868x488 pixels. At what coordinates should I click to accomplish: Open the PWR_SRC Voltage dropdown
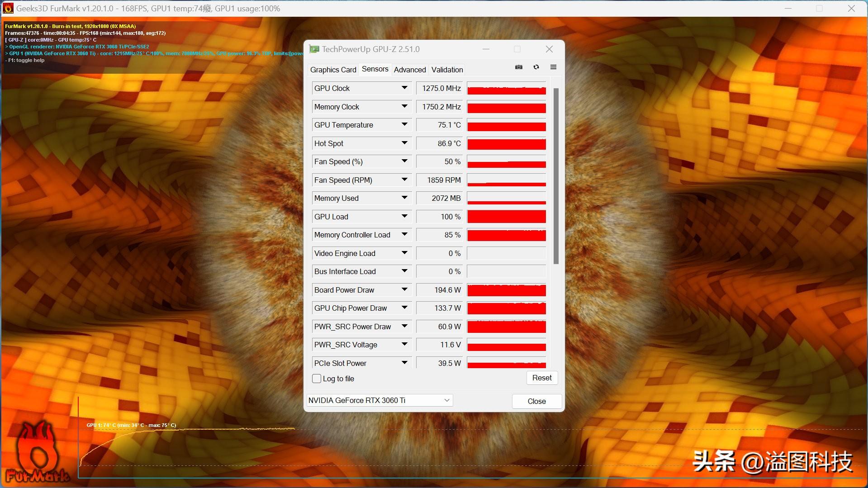coord(404,345)
